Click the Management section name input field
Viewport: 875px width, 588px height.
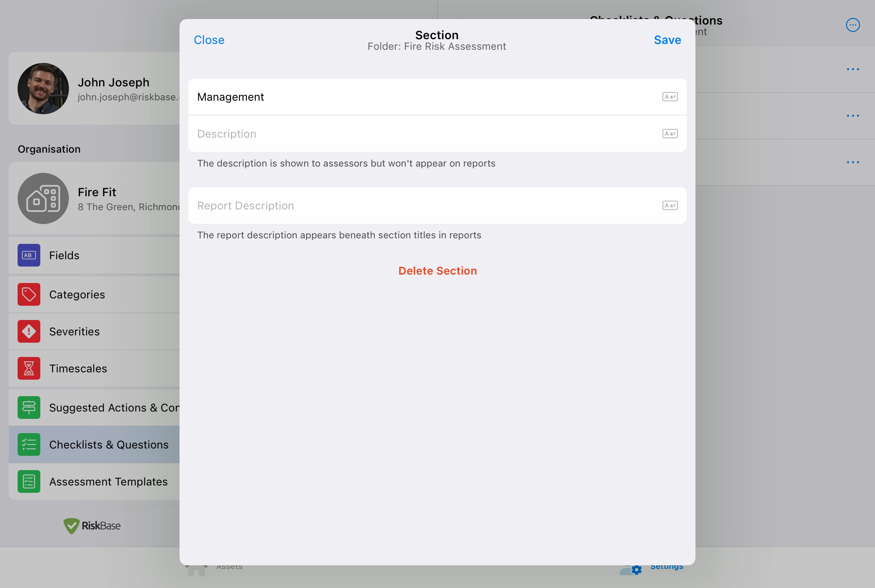(436, 96)
